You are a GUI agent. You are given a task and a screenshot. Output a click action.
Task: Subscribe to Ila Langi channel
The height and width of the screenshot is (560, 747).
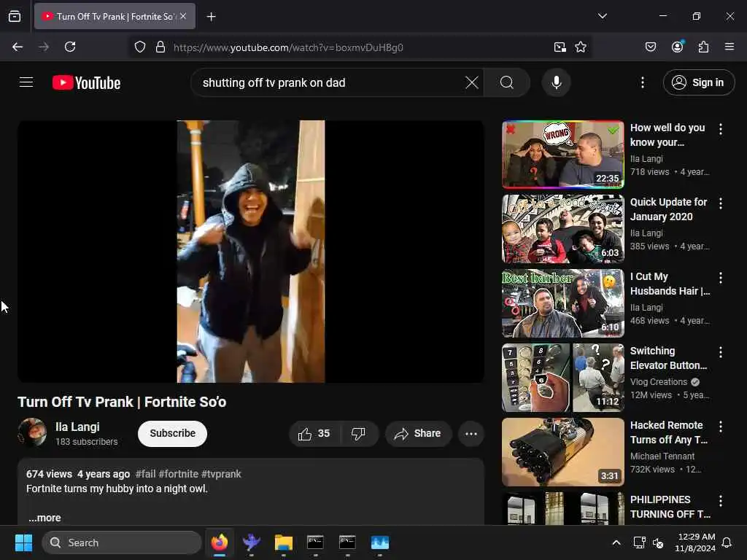(x=172, y=433)
